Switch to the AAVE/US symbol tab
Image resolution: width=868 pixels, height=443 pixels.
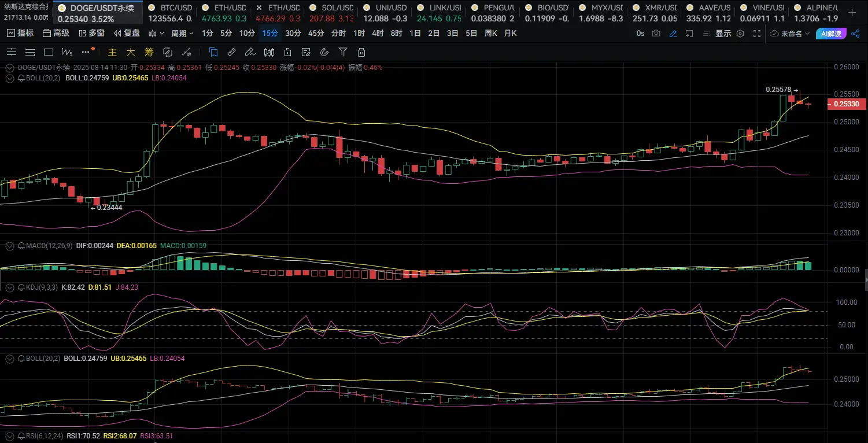[x=708, y=13]
